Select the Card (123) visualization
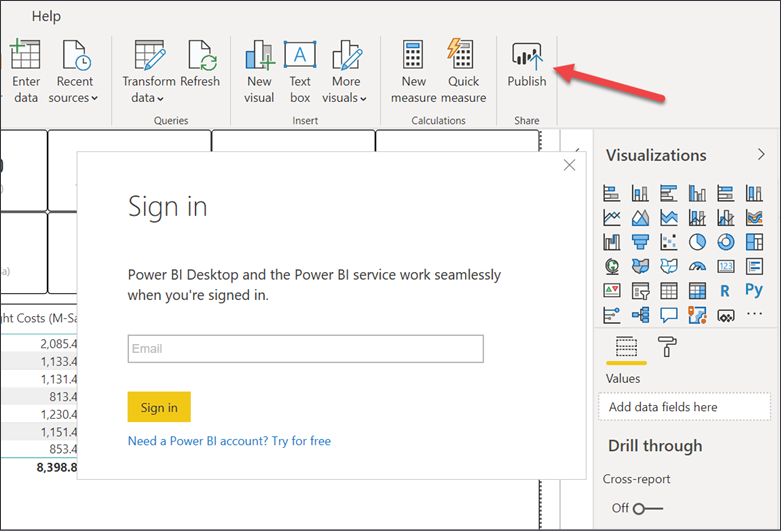Image resolution: width=781 pixels, height=531 pixels. coord(726,266)
